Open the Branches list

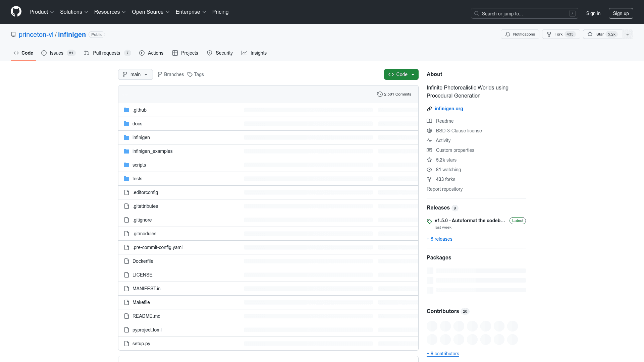pyautogui.click(x=171, y=74)
